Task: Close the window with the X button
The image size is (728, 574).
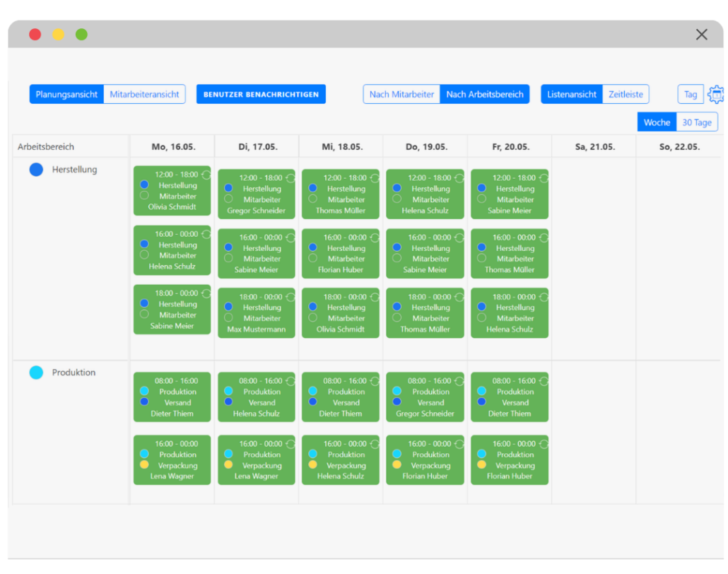Action: pos(702,35)
